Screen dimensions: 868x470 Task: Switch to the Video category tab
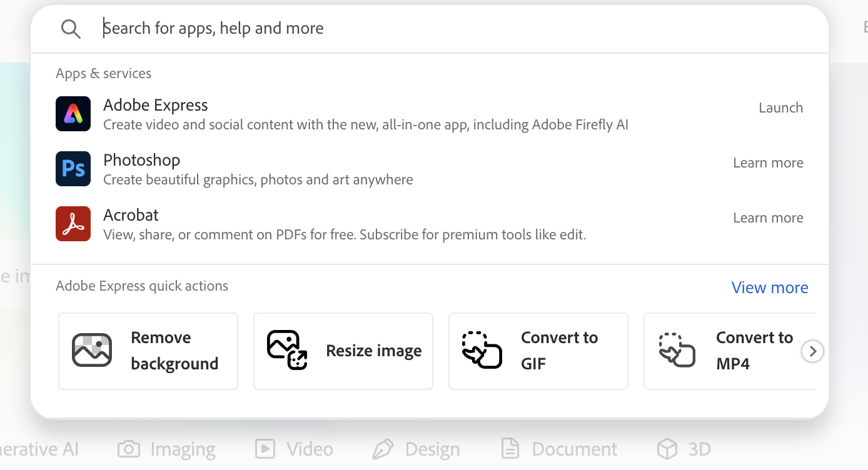(294, 448)
